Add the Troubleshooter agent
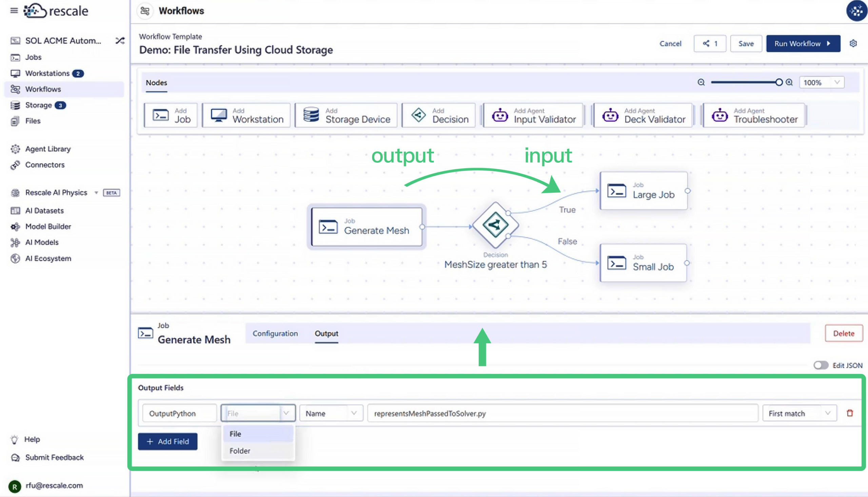The width and height of the screenshot is (868, 497). click(x=754, y=115)
